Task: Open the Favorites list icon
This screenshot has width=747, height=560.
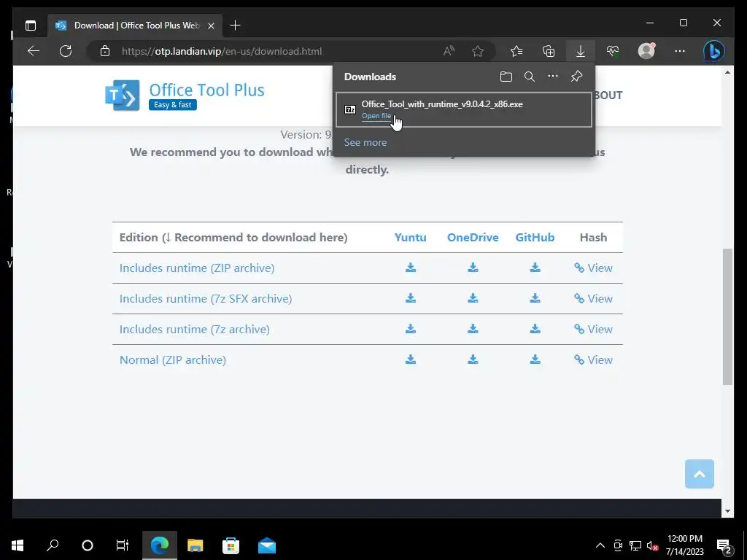Action: coord(516,51)
